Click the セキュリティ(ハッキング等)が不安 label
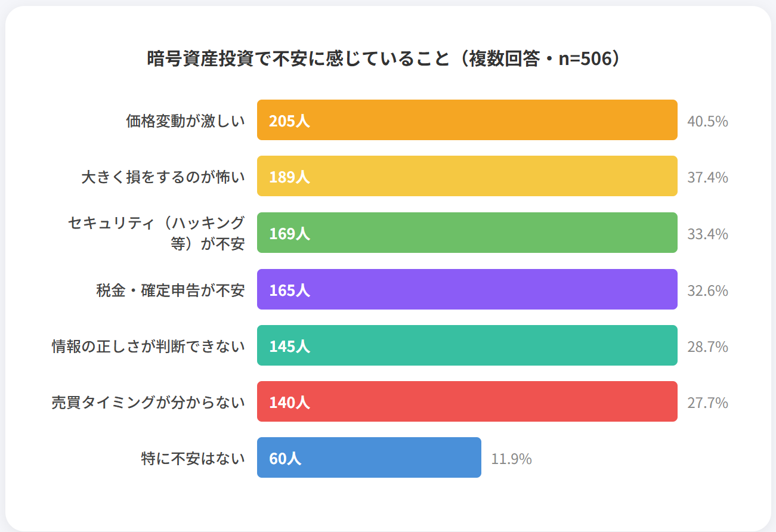Image resolution: width=776 pixels, height=532 pixels. click(x=156, y=233)
